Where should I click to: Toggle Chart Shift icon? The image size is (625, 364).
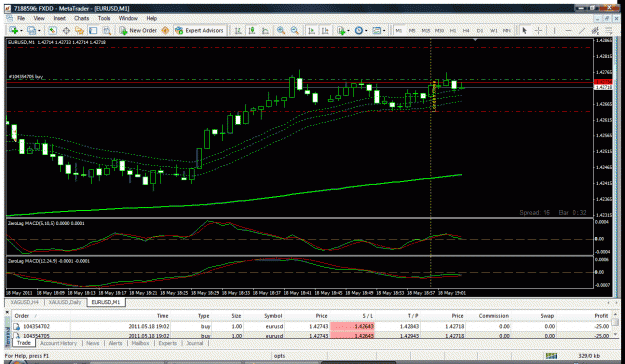[x=325, y=30]
